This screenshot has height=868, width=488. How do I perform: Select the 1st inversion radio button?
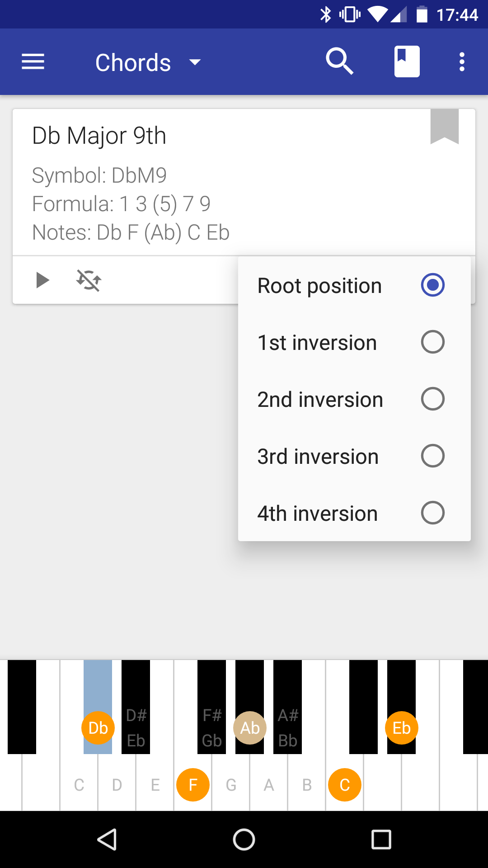click(x=432, y=342)
